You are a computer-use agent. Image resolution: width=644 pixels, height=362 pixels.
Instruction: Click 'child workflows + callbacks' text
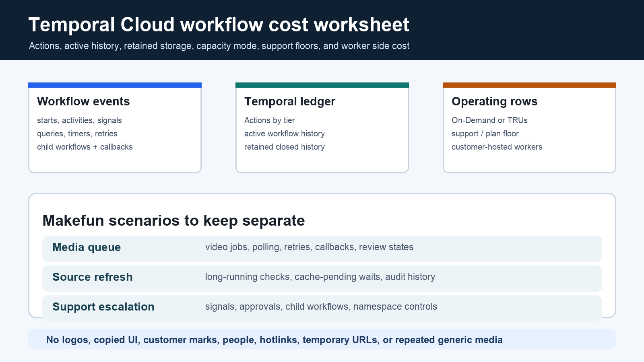tap(85, 147)
